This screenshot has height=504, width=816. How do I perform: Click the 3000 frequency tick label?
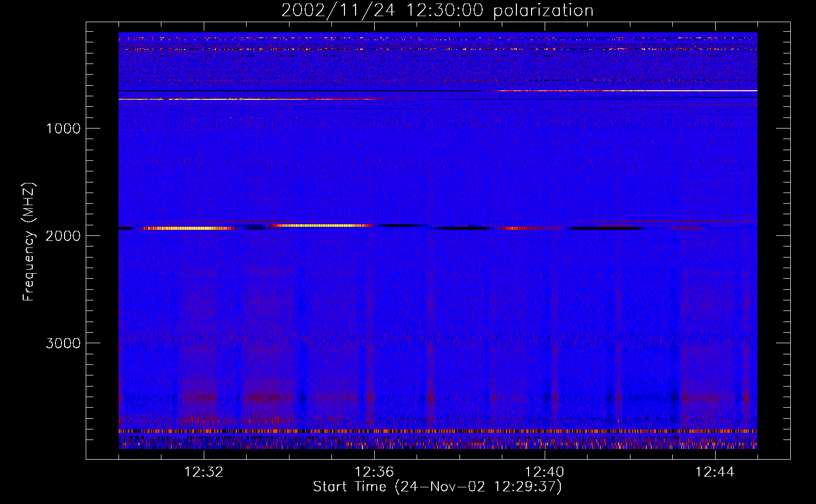(x=63, y=343)
